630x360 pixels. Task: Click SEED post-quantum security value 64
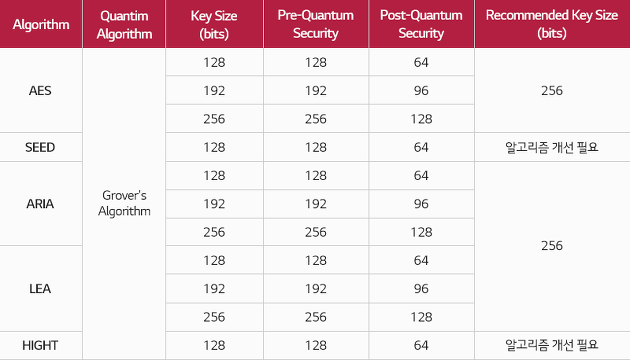(421, 147)
